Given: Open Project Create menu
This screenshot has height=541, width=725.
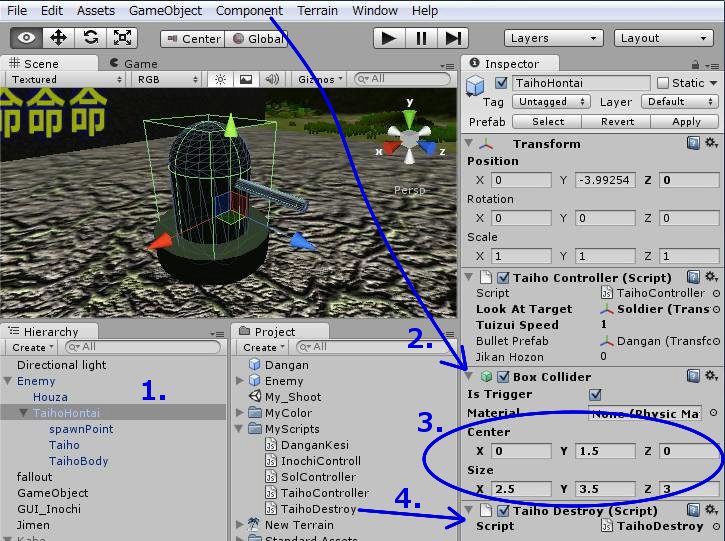Looking at the screenshot, I should click(x=264, y=347).
